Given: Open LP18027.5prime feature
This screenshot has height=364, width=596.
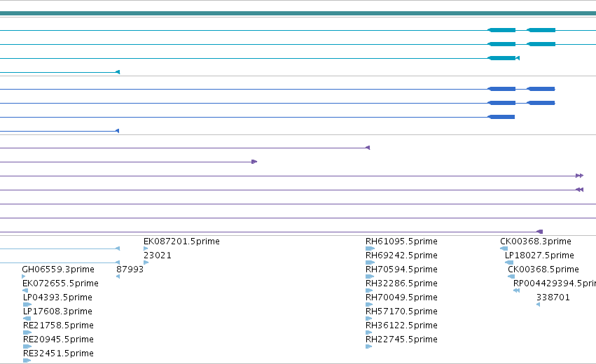Looking at the screenshot, I should [x=539, y=255].
